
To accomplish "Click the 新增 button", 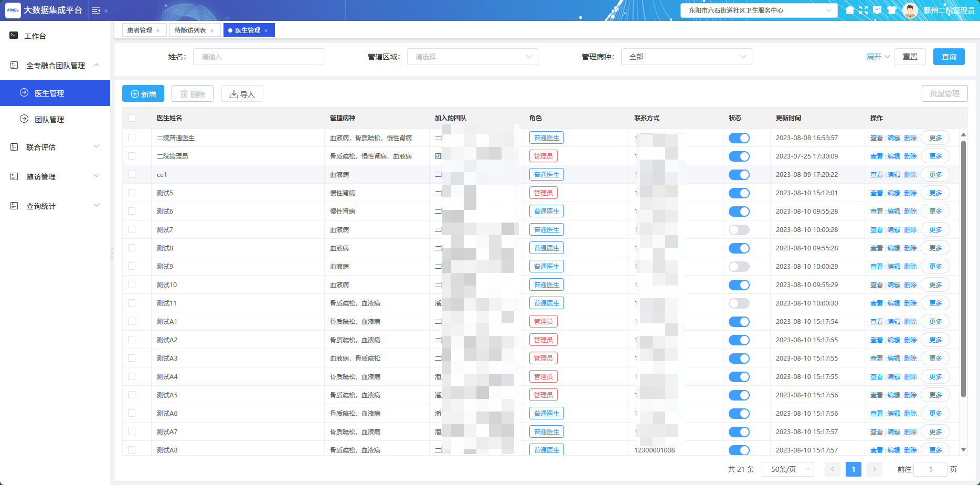I will coord(143,93).
